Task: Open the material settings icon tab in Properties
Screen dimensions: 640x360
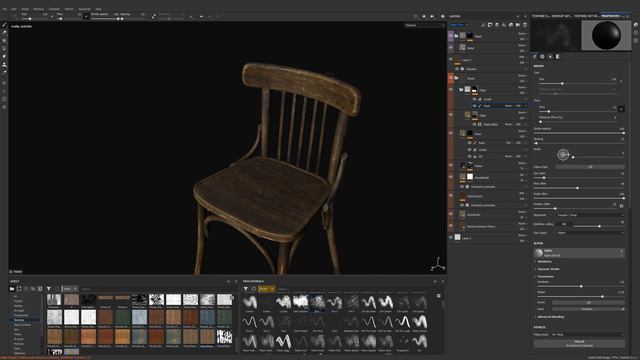Action: click(x=558, y=56)
